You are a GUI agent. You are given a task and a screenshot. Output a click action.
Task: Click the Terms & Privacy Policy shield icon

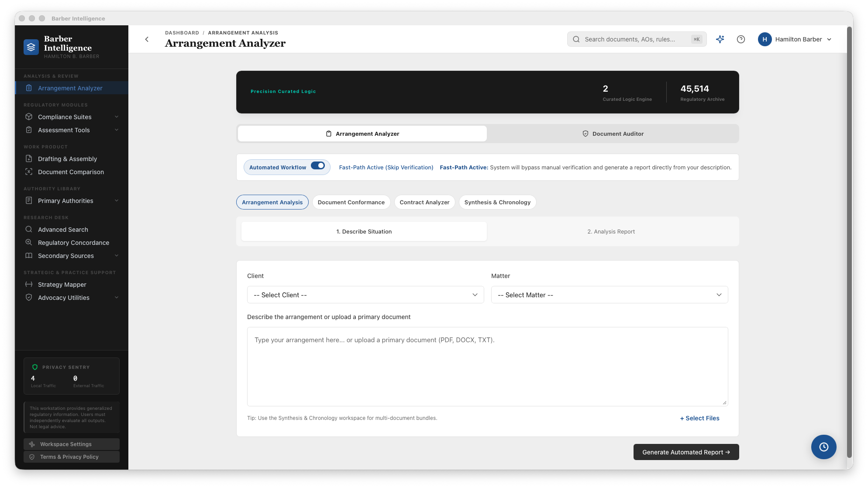click(32, 457)
